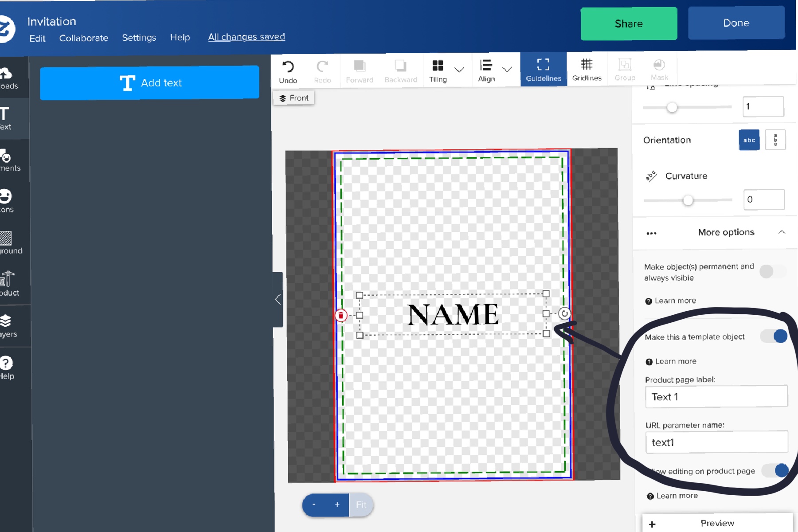Screen dimensions: 798x532
Task: Open the Help icon in the left sidebar
Action: [x=7, y=368]
